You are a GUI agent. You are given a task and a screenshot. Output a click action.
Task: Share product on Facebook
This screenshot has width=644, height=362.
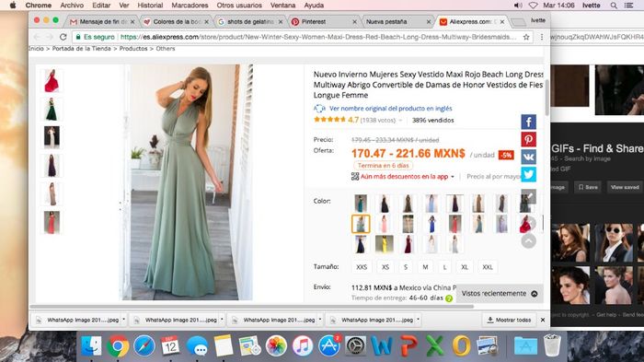[529, 122]
